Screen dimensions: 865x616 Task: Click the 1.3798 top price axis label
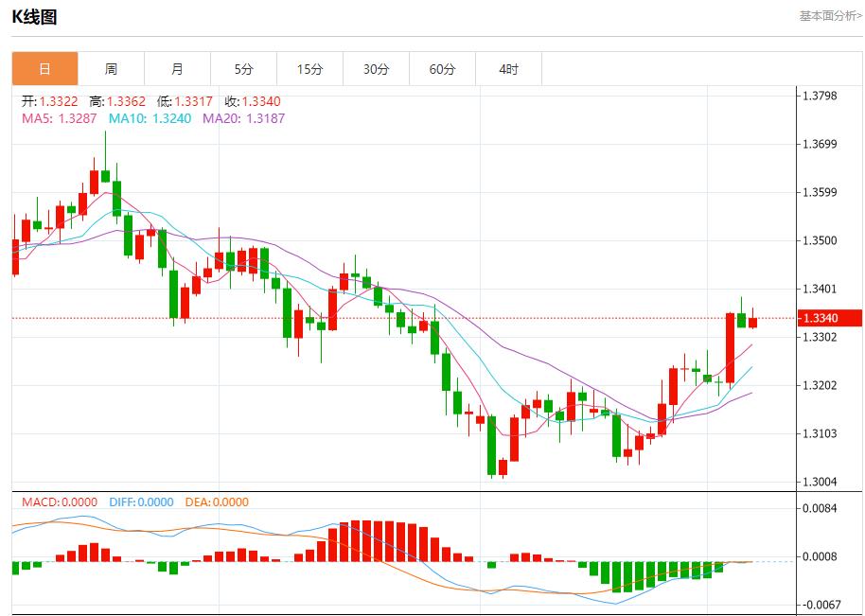click(x=820, y=96)
